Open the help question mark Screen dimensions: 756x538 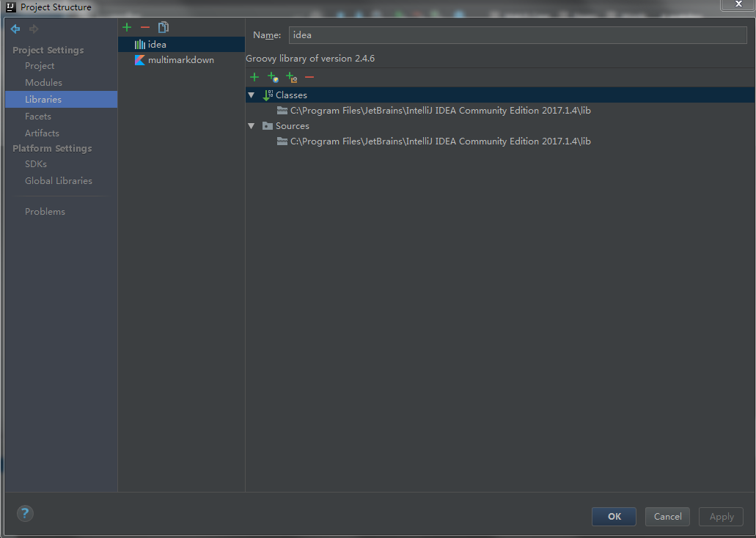tap(25, 513)
